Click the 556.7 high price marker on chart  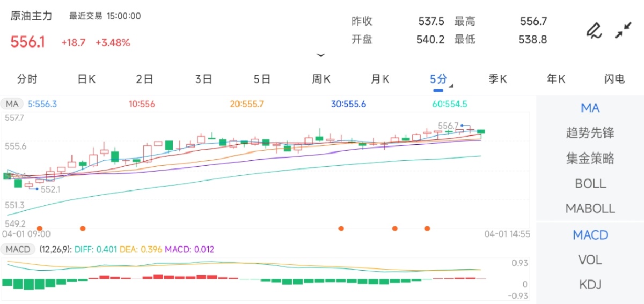pos(448,125)
